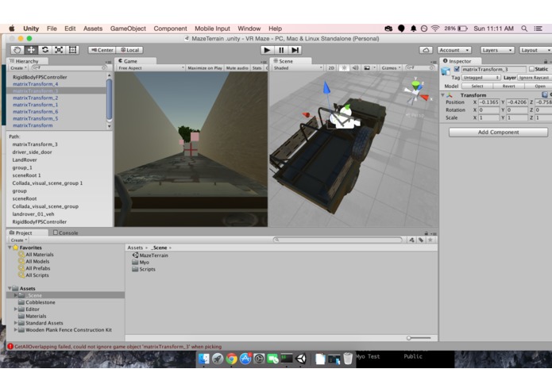Expand Standard Assets folder
The width and height of the screenshot is (552, 392).
click(x=16, y=323)
